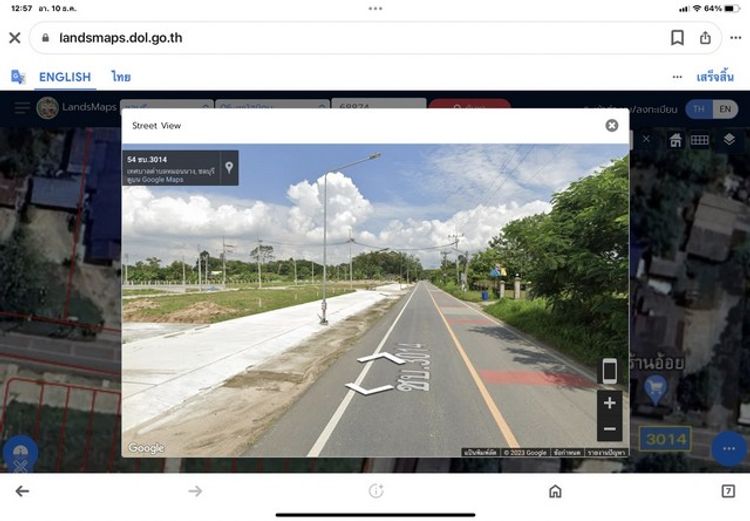The image size is (750, 521).
Task: Open the ข้อกำหนด terms link
Action: coord(567,452)
